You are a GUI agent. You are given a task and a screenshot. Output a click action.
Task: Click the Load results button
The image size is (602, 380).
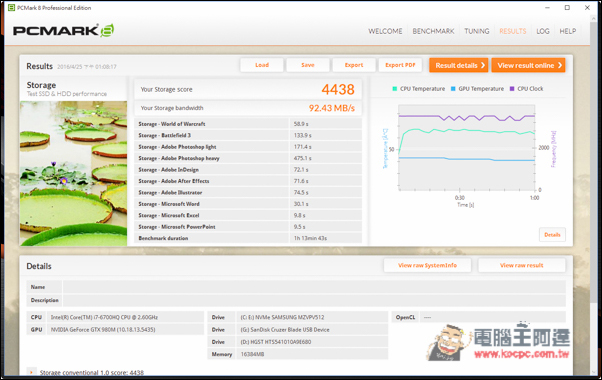(262, 65)
